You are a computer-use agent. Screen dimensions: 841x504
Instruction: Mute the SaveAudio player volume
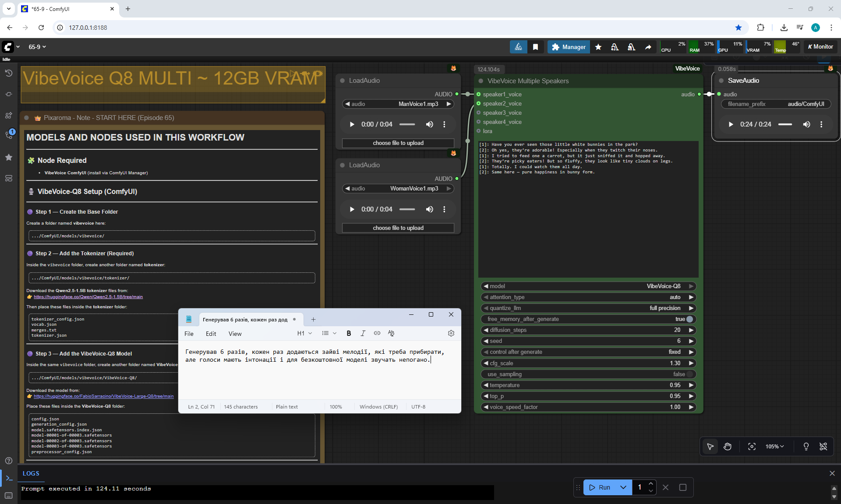806,124
